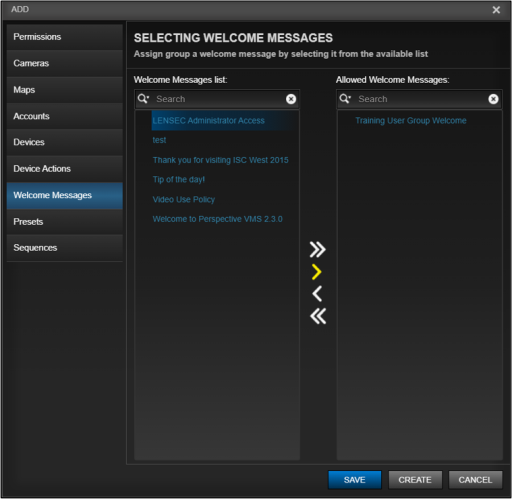This screenshot has width=512, height=499.
Task: Select the Video Use Policy message
Action: pos(184,199)
